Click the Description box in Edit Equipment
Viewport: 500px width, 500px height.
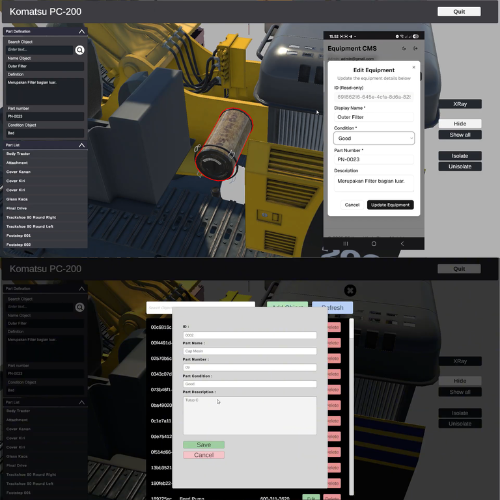(x=374, y=183)
